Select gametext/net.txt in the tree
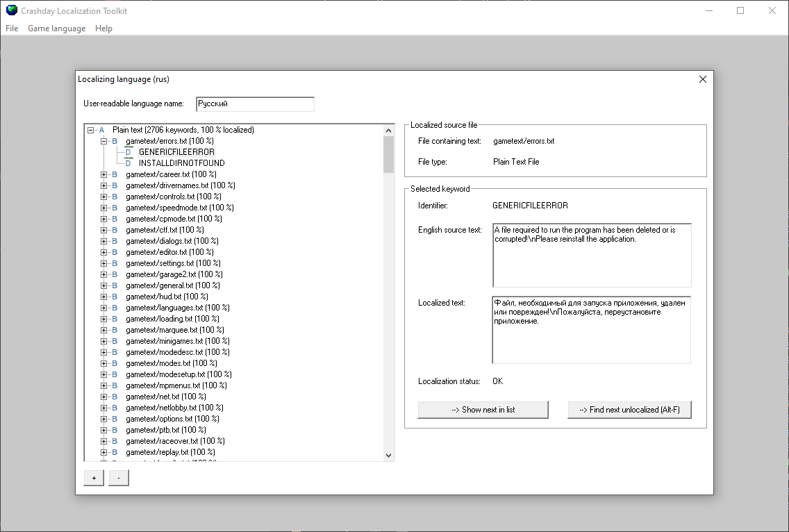The image size is (789, 532). (x=165, y=396)
